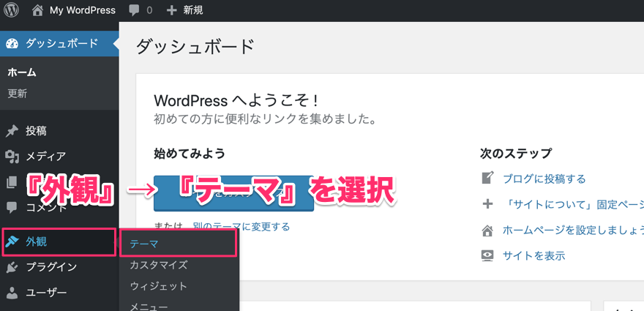Click the comment count 0 in admin bar
644x311 pixels.
click(149, 10)
